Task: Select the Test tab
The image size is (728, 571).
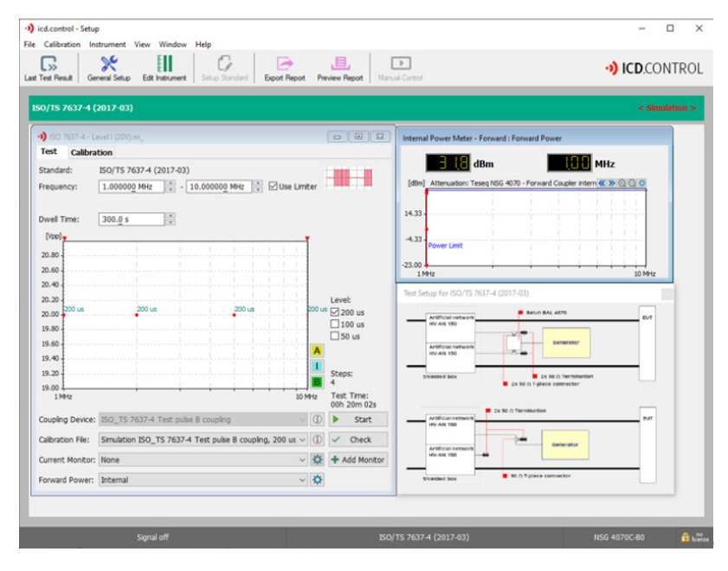Action: pos(48,151)
